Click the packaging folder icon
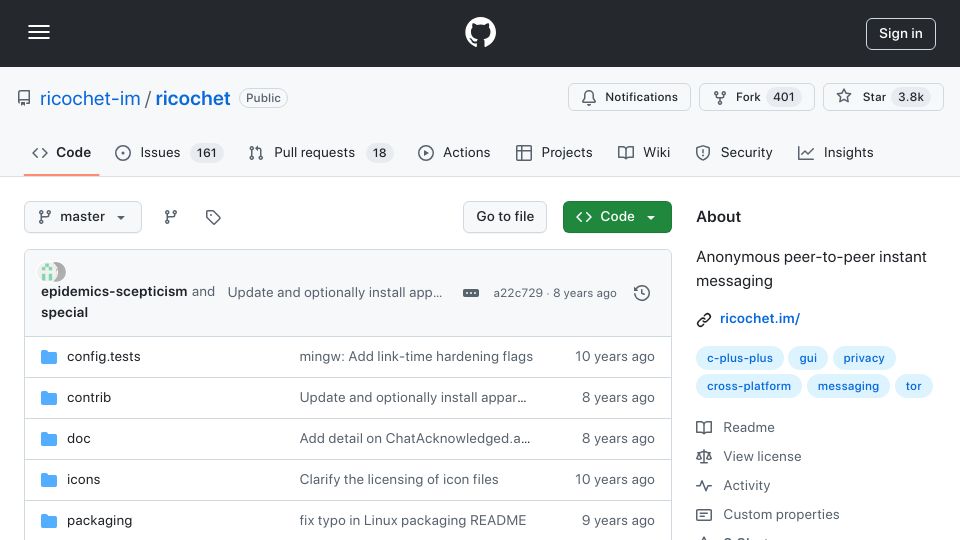 point(49,521)
